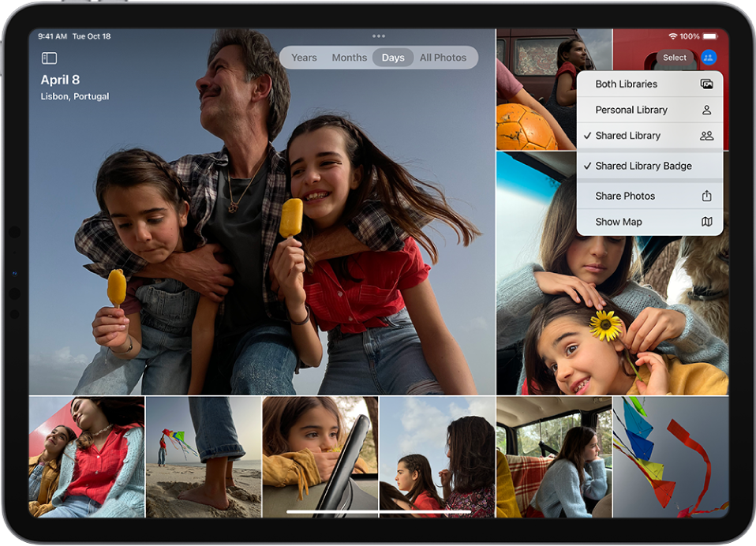Choose Show Map from the menu
Image resolution: width=756 pixels, height=546 pixels.
click(x=649, y=222)
